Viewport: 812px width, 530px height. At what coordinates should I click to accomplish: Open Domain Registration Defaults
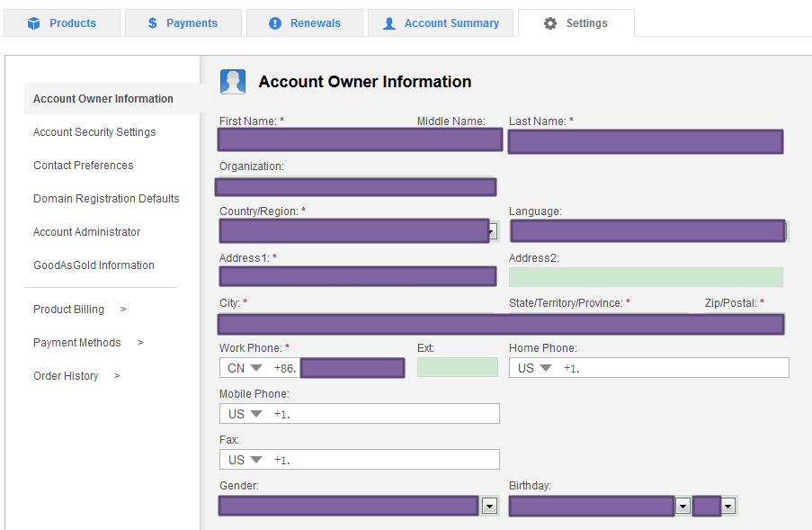click(x=106, y=199)
